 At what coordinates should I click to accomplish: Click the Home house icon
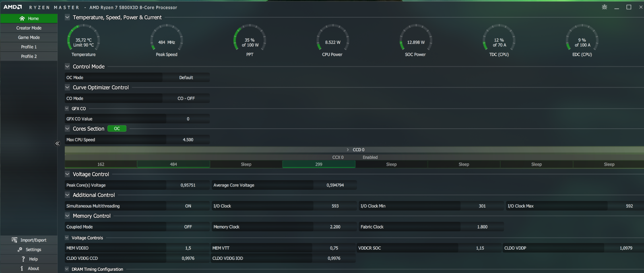pos(22,18)
